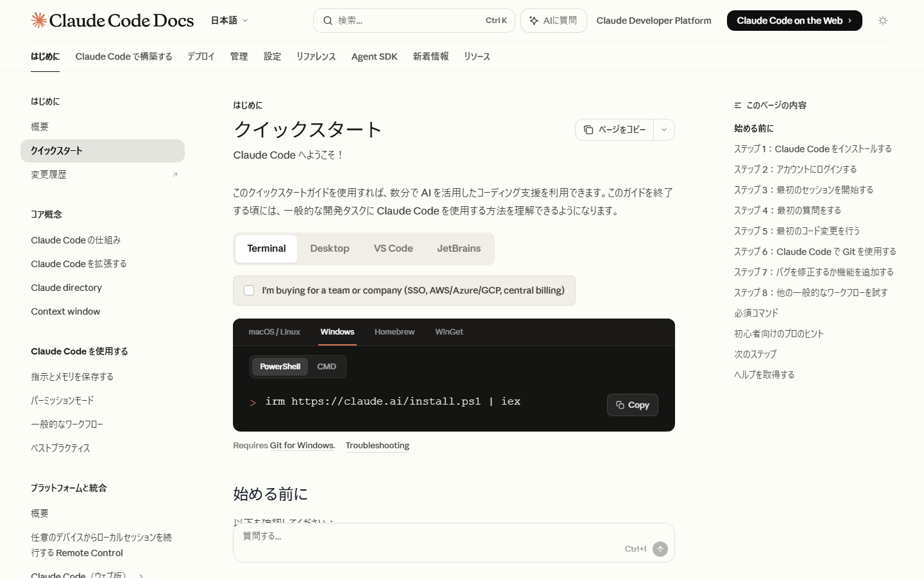This screenshot has height=578, width=924.
Task: Switch to the VS Code tab
Action: tap(393, 249)
